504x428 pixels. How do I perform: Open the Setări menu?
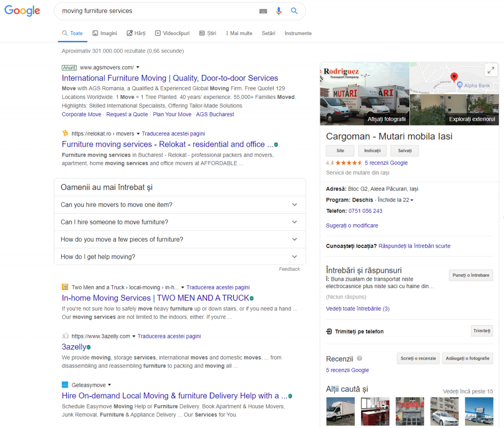point(268,33)
